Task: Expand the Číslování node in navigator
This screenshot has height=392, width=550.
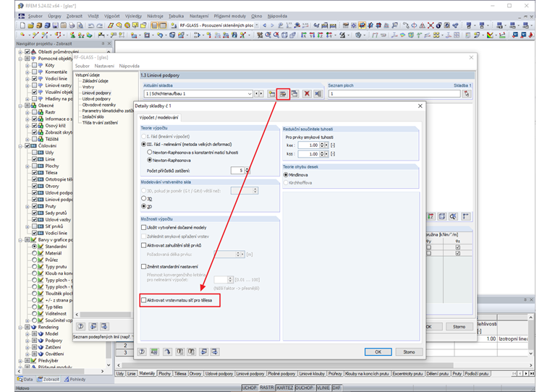Action: (20, 146)
